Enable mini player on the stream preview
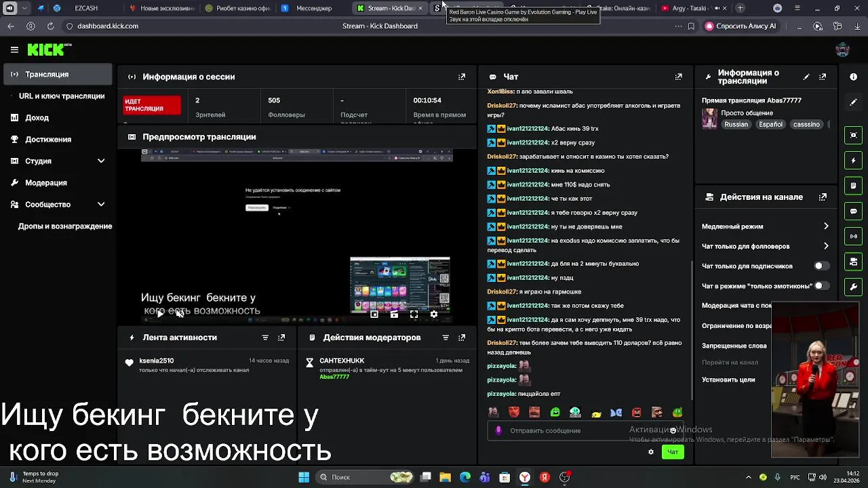The height and width of the screenshot is (488, 868). click(374, 314)
